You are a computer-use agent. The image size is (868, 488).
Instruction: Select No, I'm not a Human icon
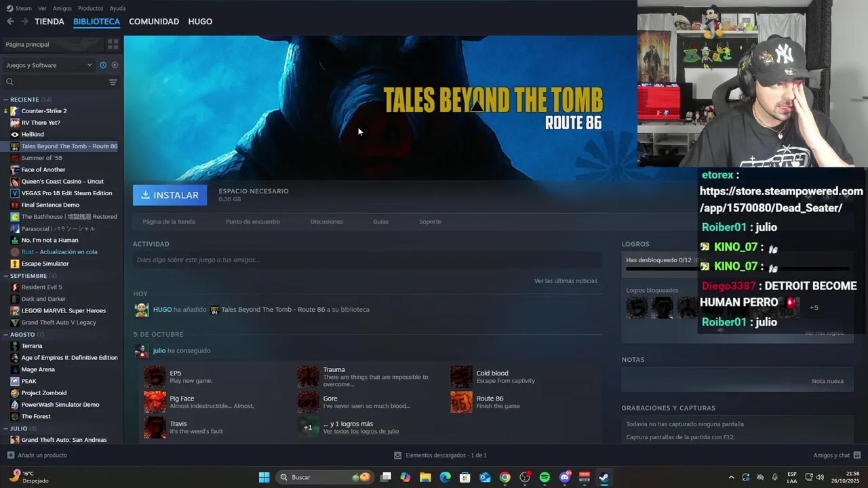tap(14, 240)
